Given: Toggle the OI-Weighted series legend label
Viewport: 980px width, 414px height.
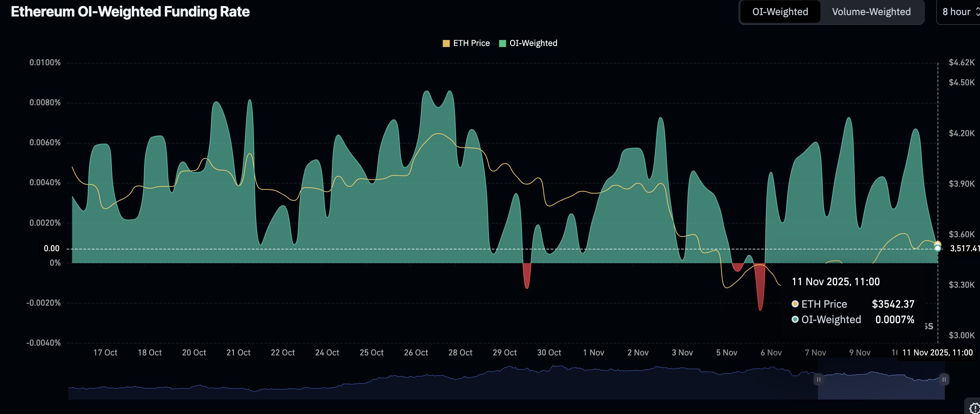Looking at the screenshot, I should (533, 44).
